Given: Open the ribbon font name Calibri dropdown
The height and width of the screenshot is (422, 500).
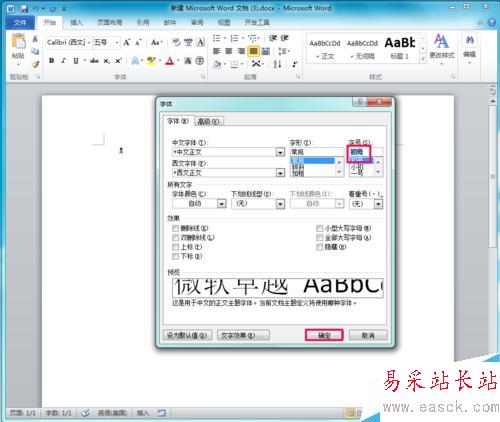Looking at the screenshot, I should (x=89, y=43).
